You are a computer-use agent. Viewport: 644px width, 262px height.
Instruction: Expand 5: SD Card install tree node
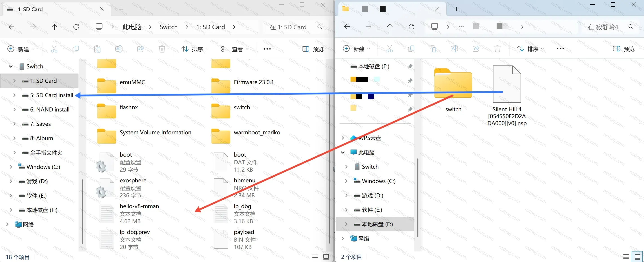coord(15,95)
